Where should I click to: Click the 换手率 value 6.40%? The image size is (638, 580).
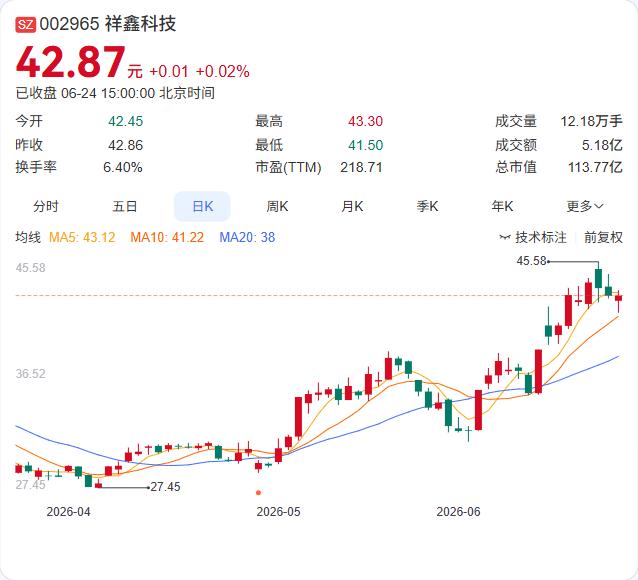click(x=122, y=167)
